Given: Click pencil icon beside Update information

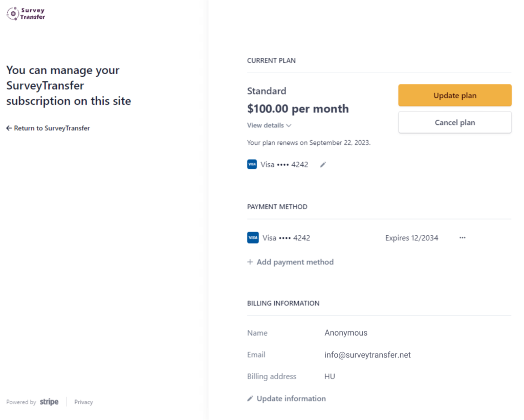Looking at the screenshot, I should pos(250,399).
